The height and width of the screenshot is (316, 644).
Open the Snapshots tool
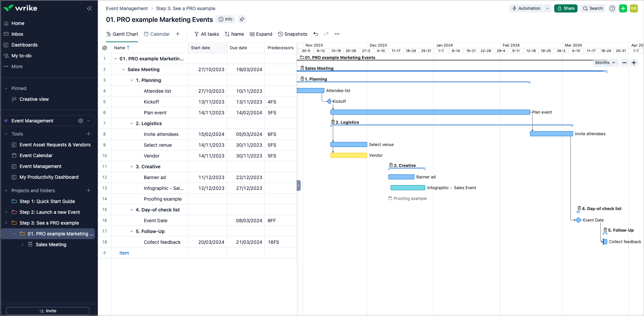(x=292, y=34)
